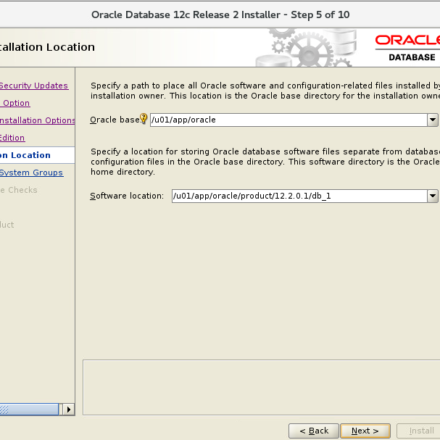Go to the Installation Options step
440x440 pixels.
click(37, 120)
